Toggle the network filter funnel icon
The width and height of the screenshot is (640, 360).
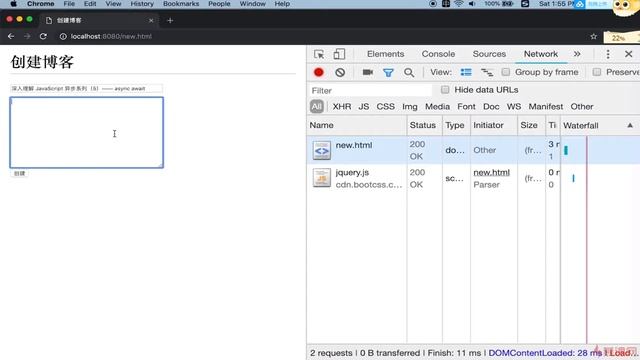point(388,73)
